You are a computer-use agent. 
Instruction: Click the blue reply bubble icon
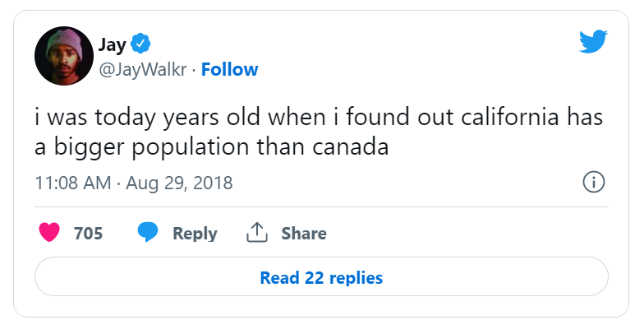[148, 233]
